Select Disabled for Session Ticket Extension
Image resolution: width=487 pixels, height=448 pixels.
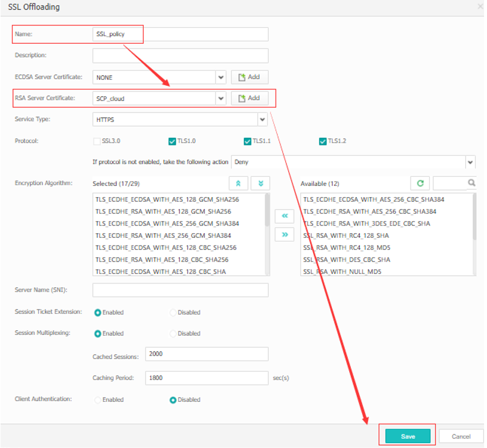pyautogui.click(x=173, y=312)
